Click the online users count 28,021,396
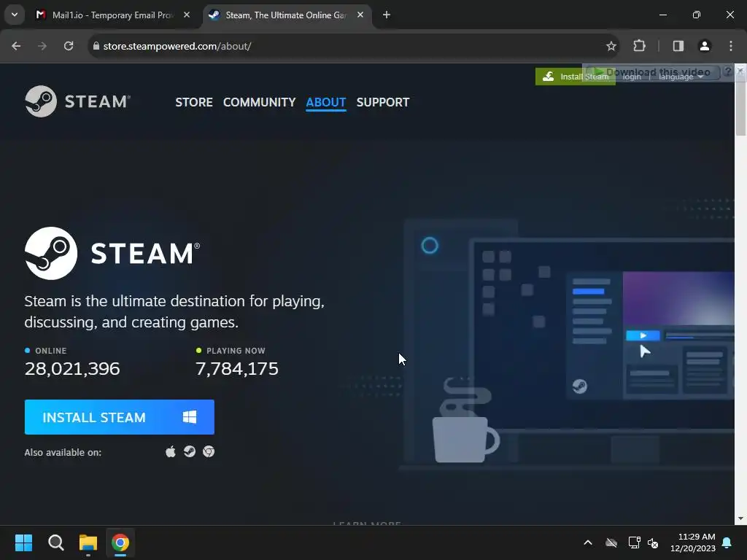The height and width of the screenshot is (560, 747). (72, 368)
